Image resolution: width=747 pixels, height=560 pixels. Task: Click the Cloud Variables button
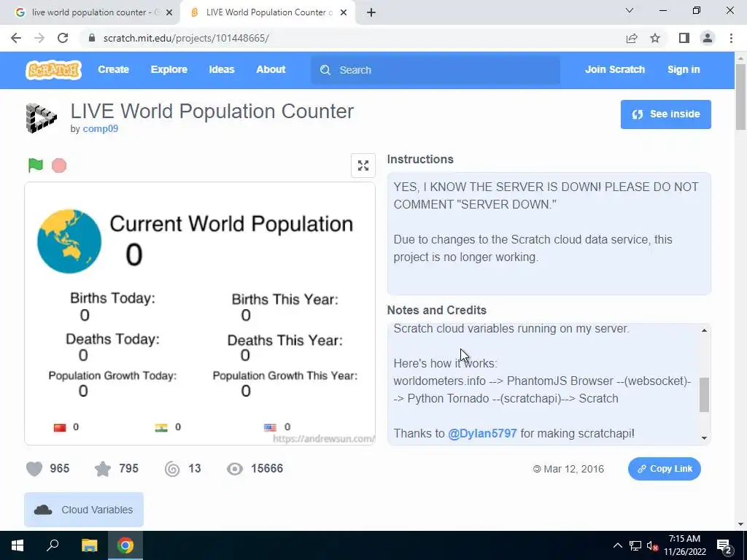(84, 510)
